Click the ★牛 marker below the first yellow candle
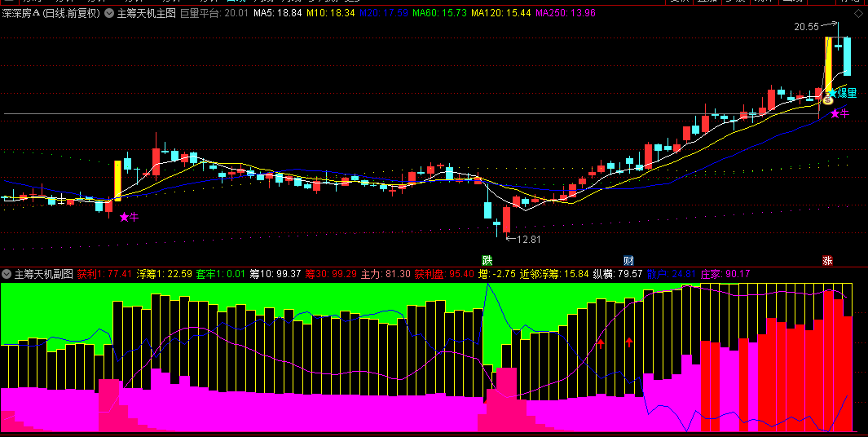This screenshot has width=868, height=437. [x=129, y=217]
